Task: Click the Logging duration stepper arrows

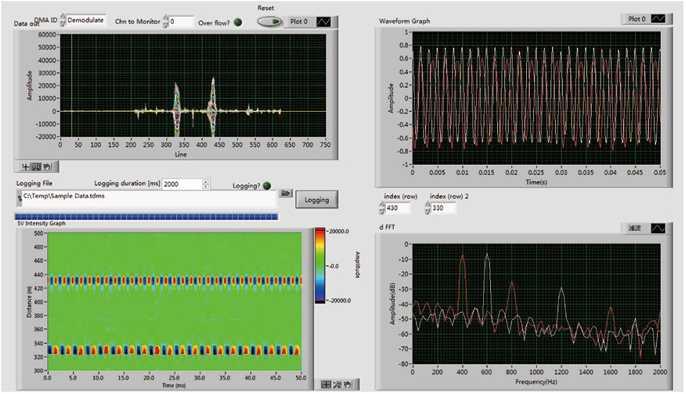Action: point(205,185)
